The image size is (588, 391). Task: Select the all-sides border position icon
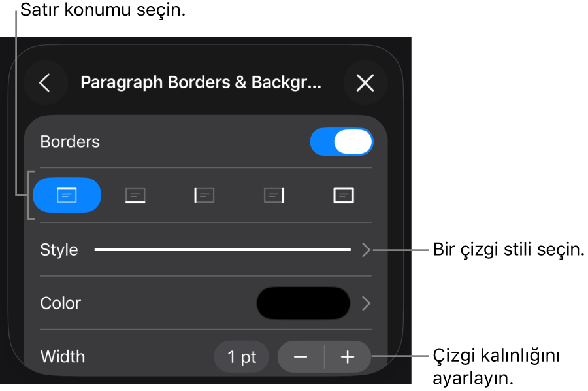(344, 195)
